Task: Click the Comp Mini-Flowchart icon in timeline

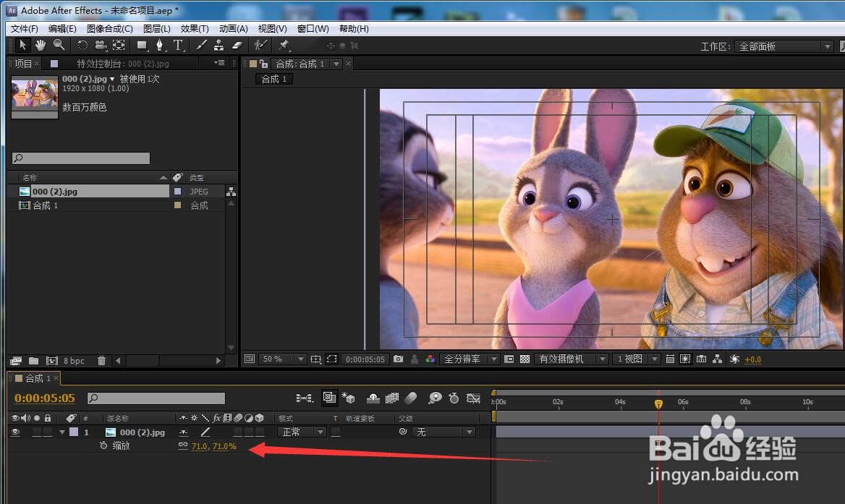Action: (305, 398)
